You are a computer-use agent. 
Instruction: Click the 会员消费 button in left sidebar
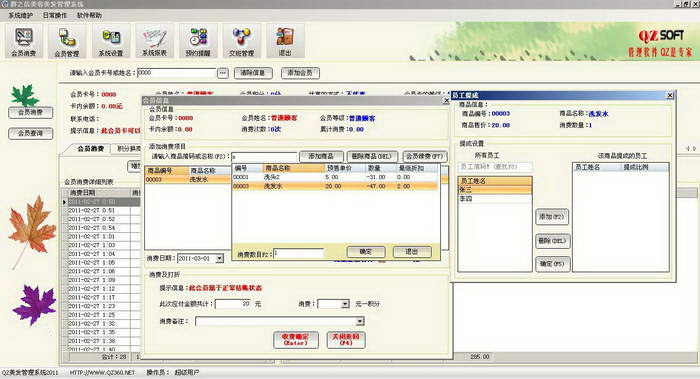30,112
